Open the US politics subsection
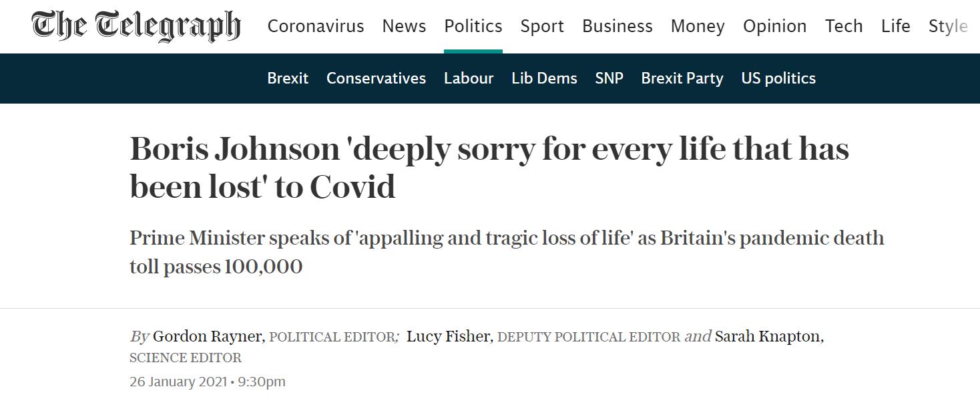The height and width of the screenshot is (403, 980). [x=778, y=78]
